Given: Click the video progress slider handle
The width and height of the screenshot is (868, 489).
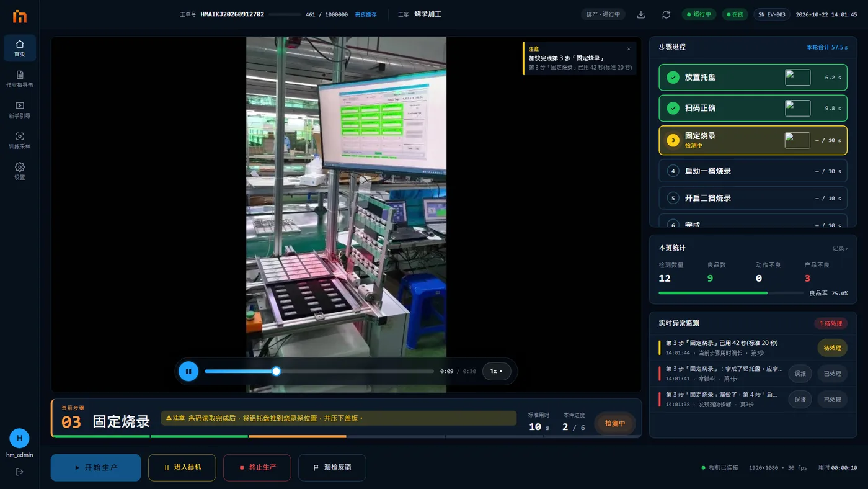Looking at the screenshot, I should point(276,371).
